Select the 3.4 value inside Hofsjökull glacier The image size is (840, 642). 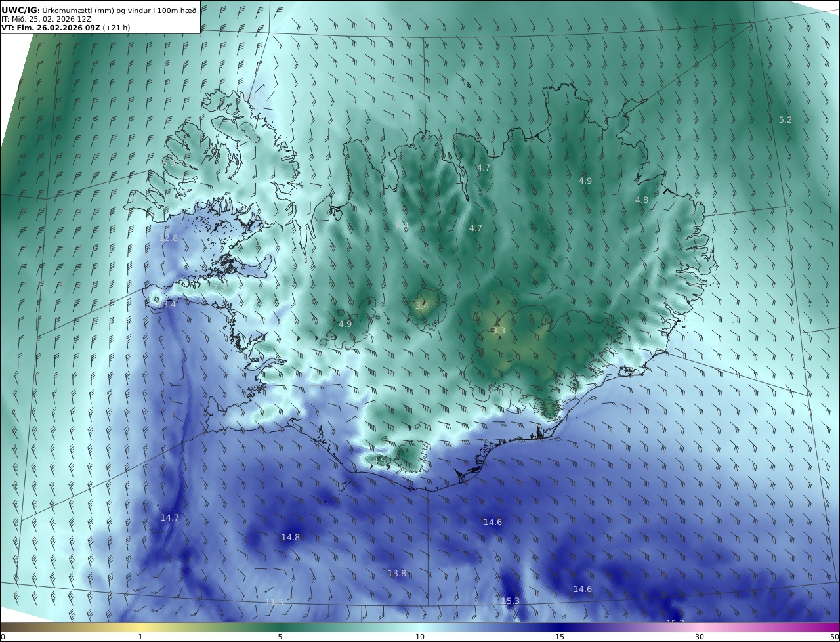[x=421, y=305]
